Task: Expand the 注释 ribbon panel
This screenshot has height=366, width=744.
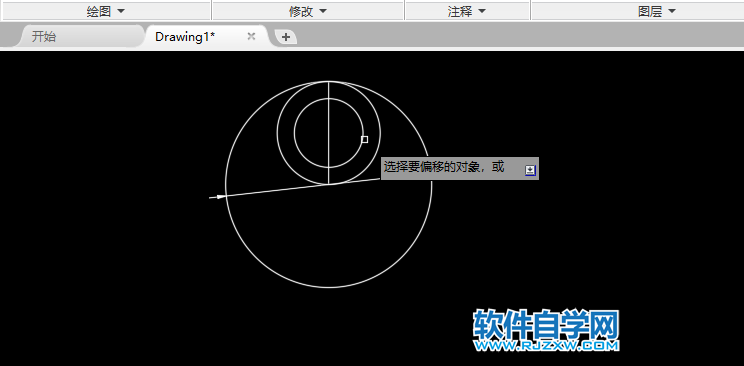Action: click(x=467, y=11)
